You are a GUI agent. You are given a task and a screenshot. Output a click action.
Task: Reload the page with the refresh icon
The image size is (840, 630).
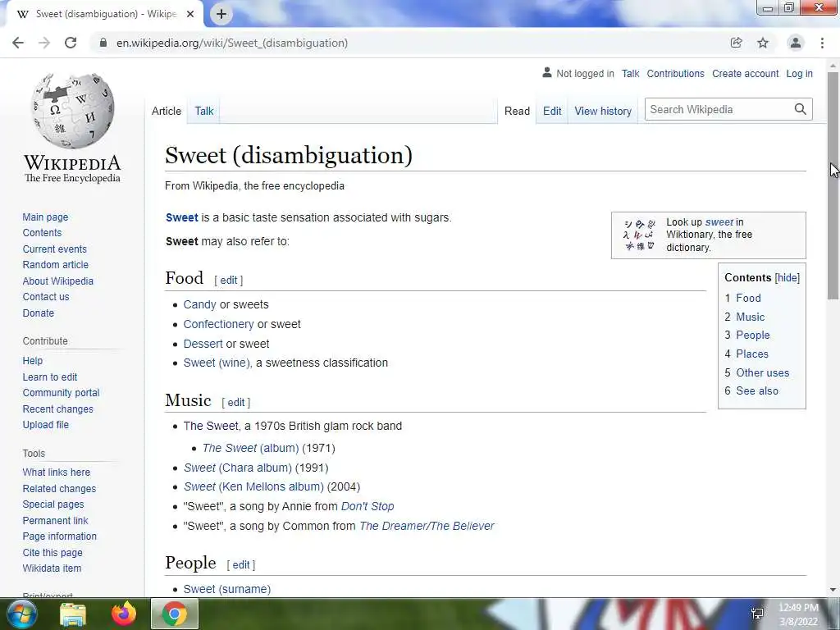click(71, 43)
